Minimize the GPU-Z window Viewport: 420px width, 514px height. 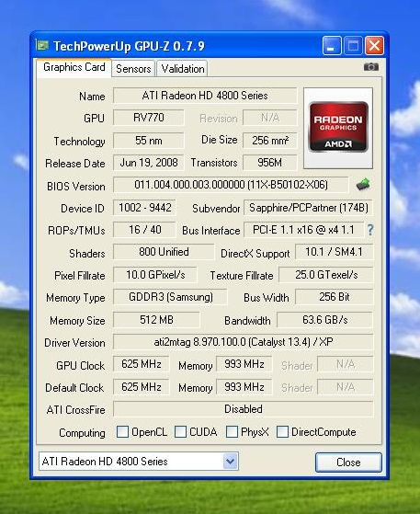[x=331, y=46]
